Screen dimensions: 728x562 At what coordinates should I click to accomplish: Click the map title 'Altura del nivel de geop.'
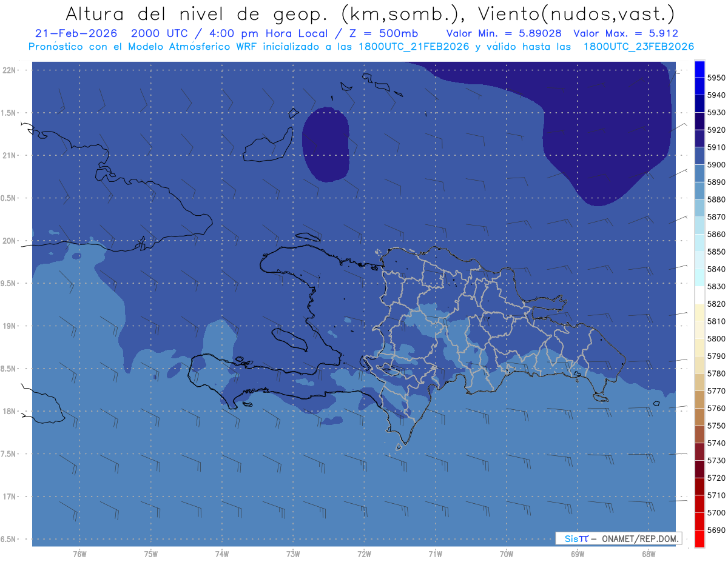tap(197, 13)
